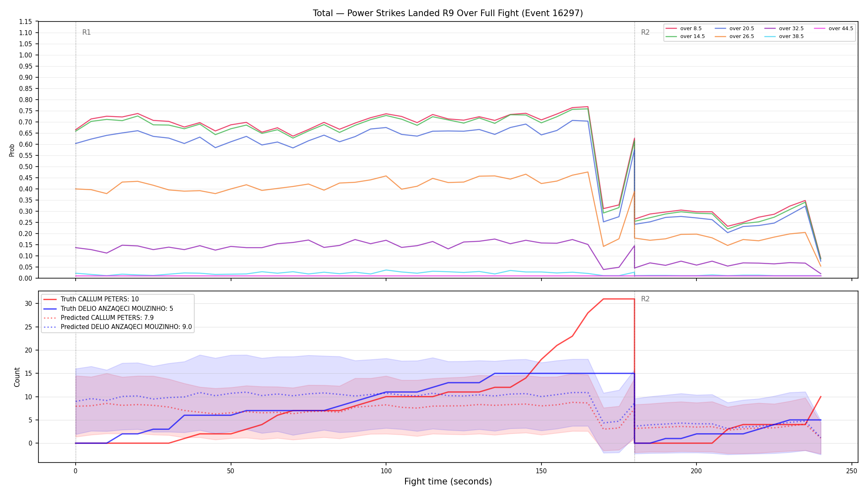
Task: Click the "0.35" tick on the Prob axis
Action: (26, 200)
